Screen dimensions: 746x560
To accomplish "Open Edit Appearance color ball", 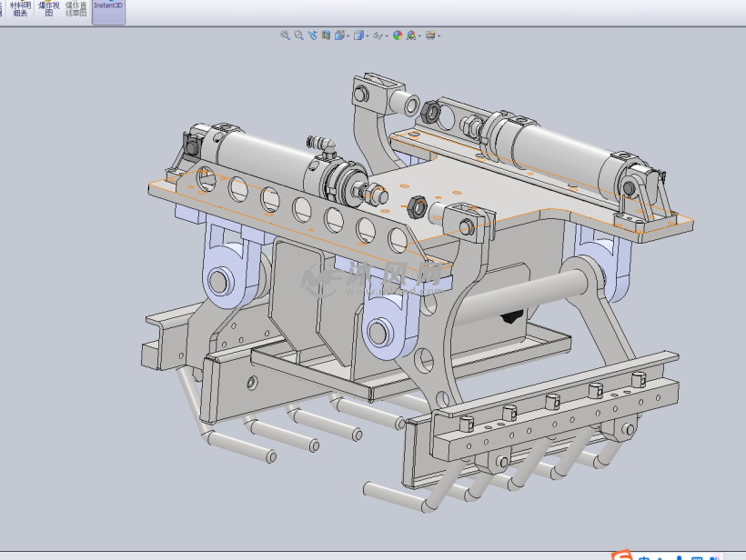I will click(x=398, y=35).
